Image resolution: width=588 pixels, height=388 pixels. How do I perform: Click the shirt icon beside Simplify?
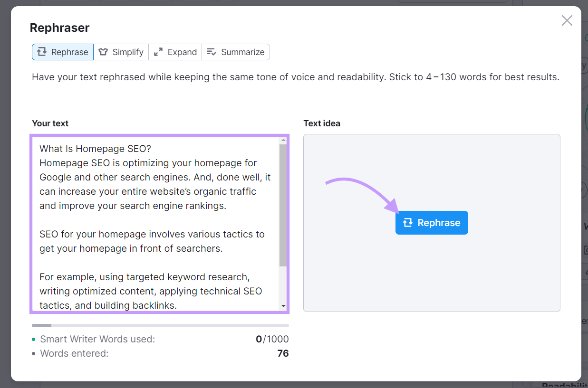pyautogui.click(x=103, y=52)
